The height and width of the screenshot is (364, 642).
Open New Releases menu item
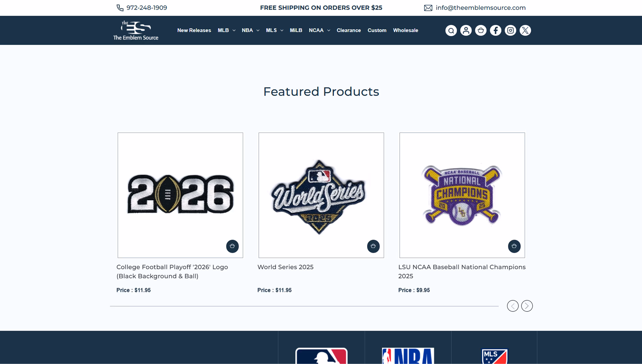point(194,30)
